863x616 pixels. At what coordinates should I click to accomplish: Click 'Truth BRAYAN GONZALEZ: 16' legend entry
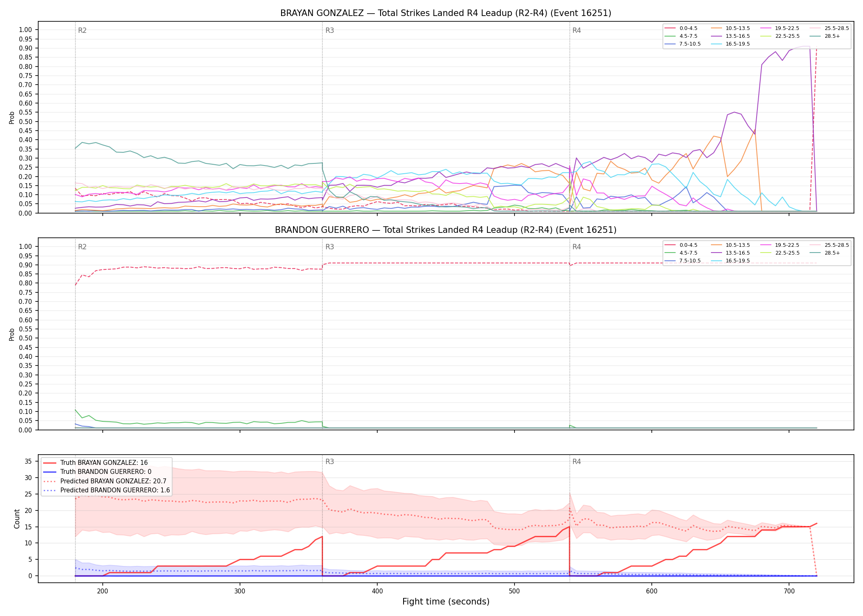pyautogui.click(x=95, y=463)
